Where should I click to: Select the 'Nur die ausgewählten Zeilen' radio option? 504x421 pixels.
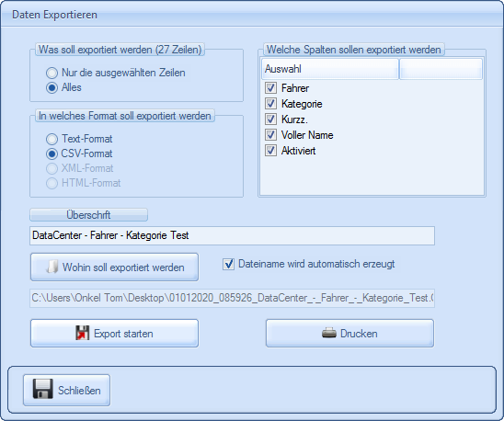[x=52, y=73]
